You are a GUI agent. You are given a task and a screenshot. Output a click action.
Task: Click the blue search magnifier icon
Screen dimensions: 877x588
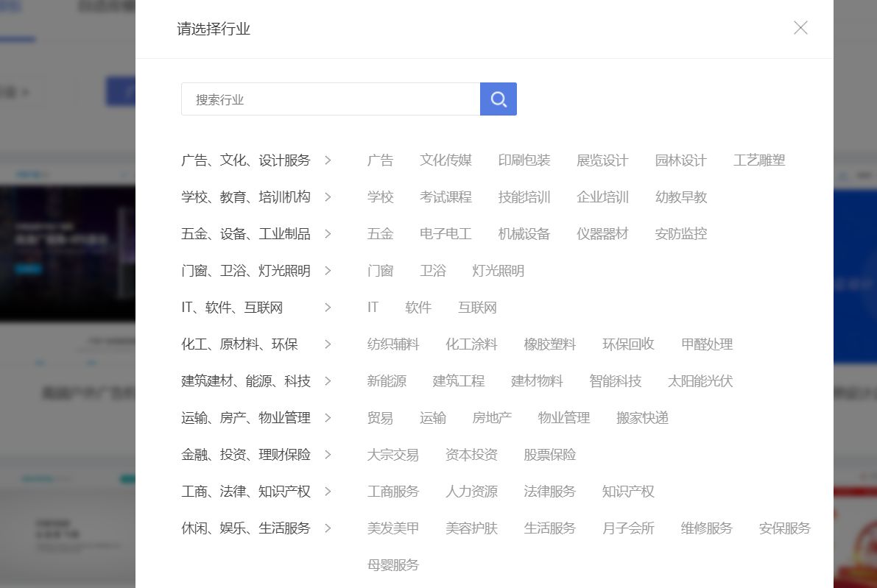coord(498,98)
